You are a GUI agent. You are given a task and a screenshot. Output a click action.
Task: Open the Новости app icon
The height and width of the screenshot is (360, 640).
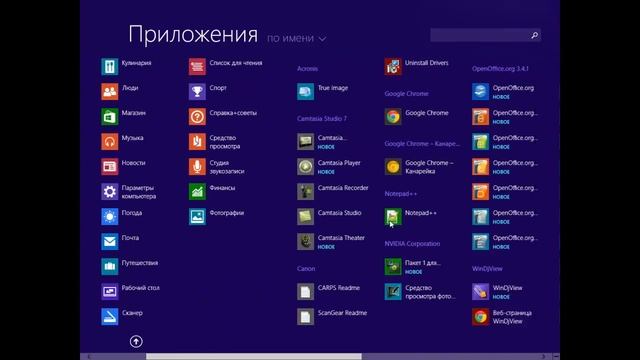pyautogui.click(x=109, y=167)
